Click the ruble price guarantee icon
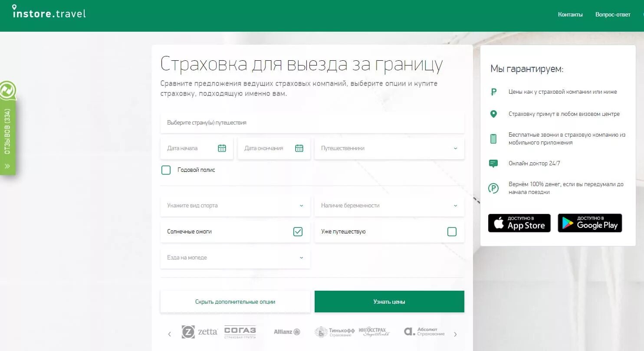Screen dimensions: 644x351 [493, 92]
